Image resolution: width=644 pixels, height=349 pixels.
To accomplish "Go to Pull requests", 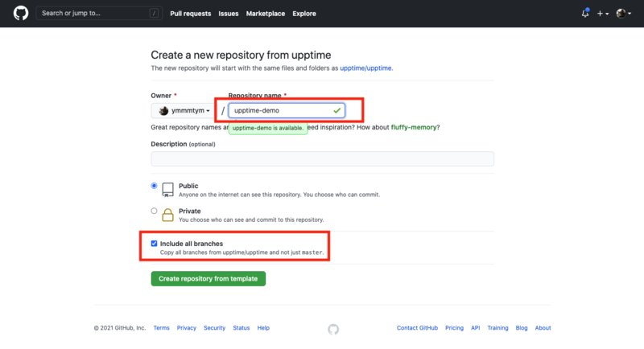I will pyautogui.click(x=191, y=14).
